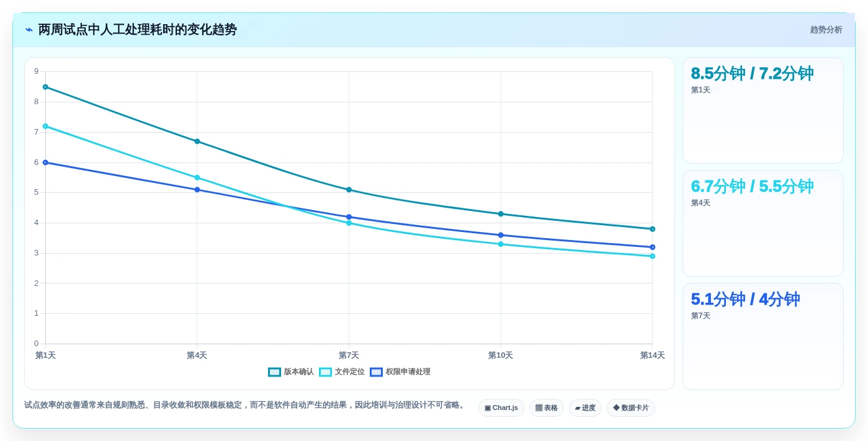Click the 文件定位 legend label

(350, 372)
